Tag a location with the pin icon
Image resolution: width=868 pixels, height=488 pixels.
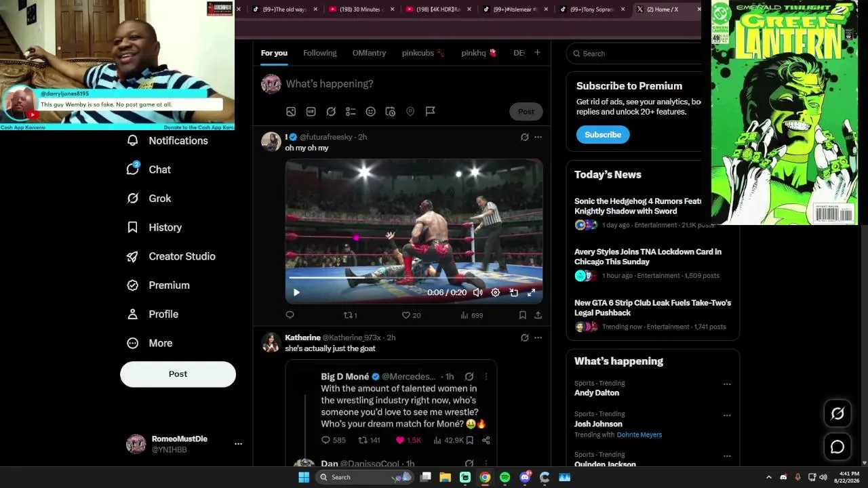[x=410, y=112]
